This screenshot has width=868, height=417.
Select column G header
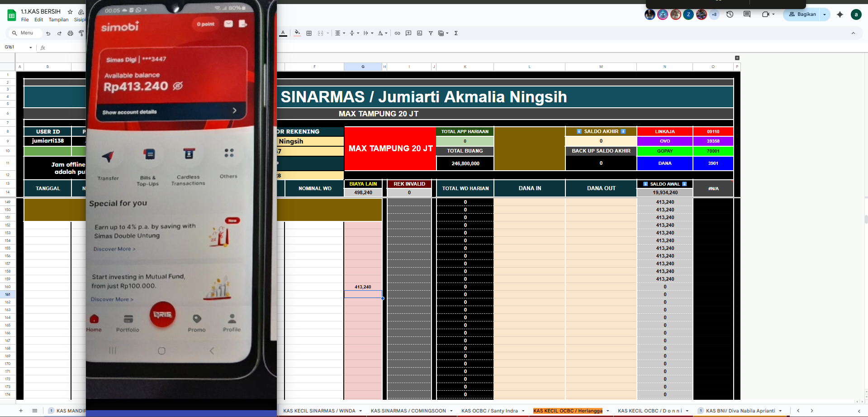[x=363, y=67]
